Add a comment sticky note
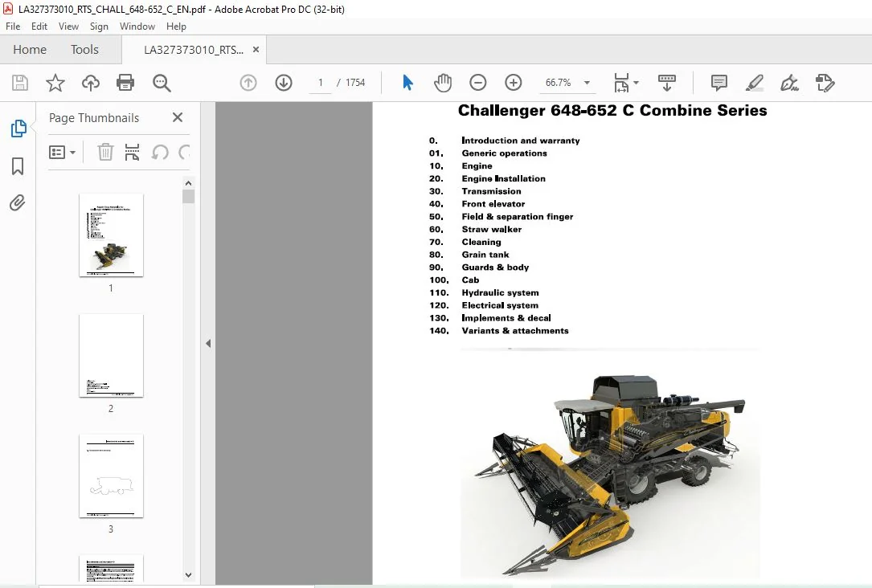Viewport: 872px width, 588px height. (719, 83)
